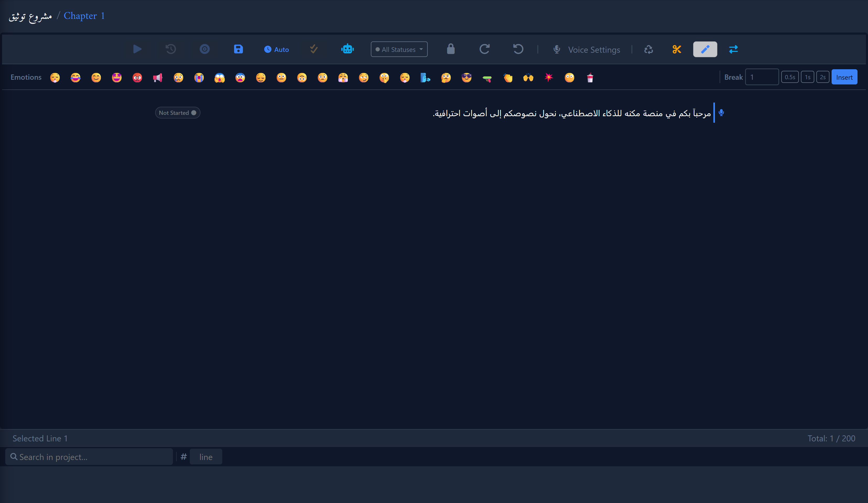Insert the thinking face emotion
This screenshot has height=503, width=868.
pyautogui.click(x=446, y=78)
